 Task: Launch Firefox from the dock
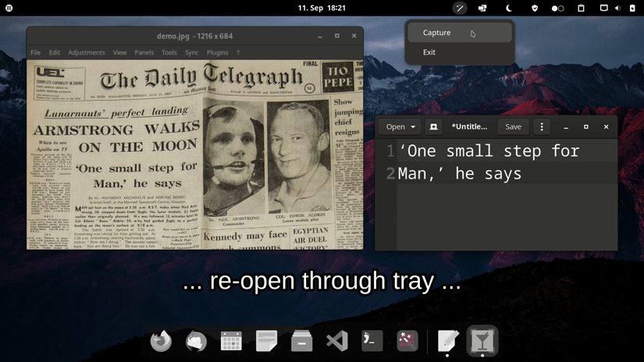click(161, 341)
